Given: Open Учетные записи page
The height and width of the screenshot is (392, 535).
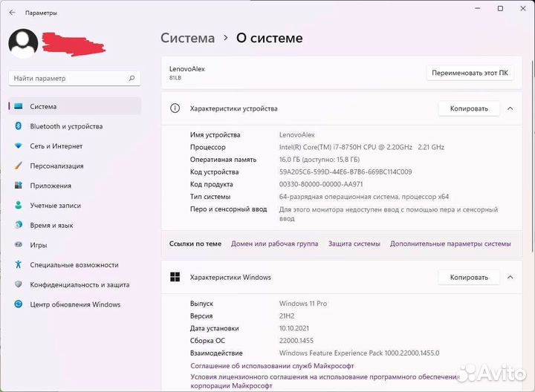Looking at the screenshot, I should tap(75, 205).
